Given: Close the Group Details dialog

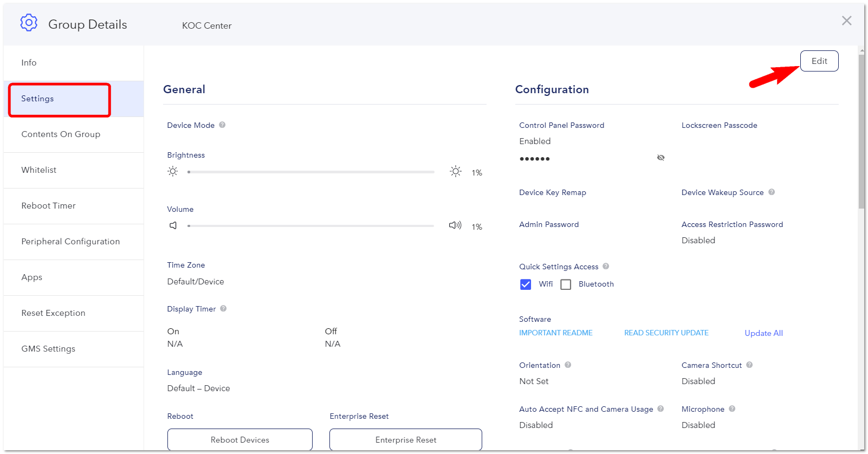Looking at the screenshot, I should click(x=846, y=21).
